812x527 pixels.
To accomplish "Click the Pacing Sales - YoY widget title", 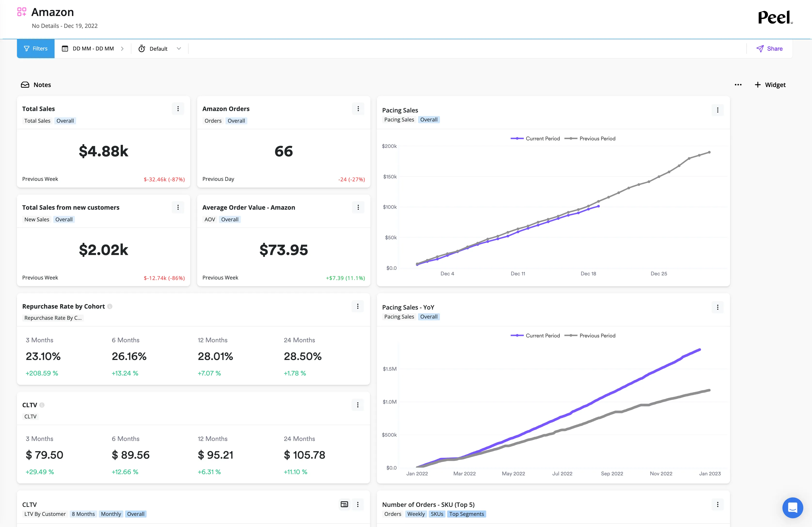I will [x=408, y=307].
